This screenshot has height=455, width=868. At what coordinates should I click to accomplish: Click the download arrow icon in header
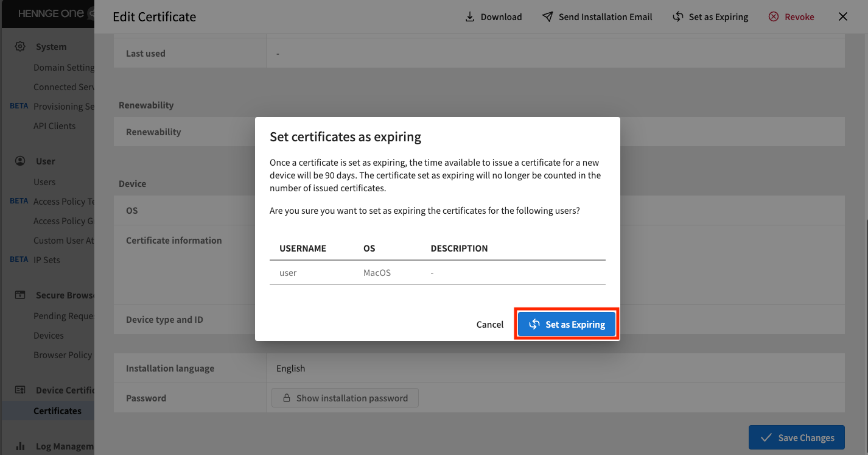pos(470,17)
